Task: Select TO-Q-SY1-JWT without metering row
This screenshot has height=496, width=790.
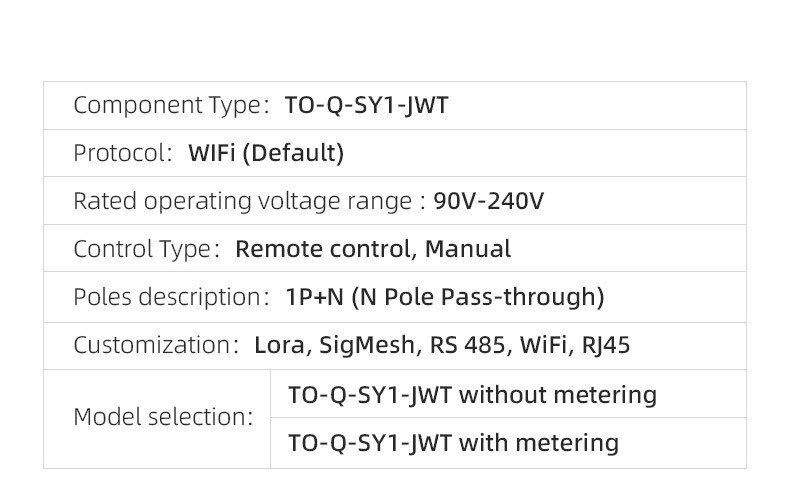Action: pos(508,394)
